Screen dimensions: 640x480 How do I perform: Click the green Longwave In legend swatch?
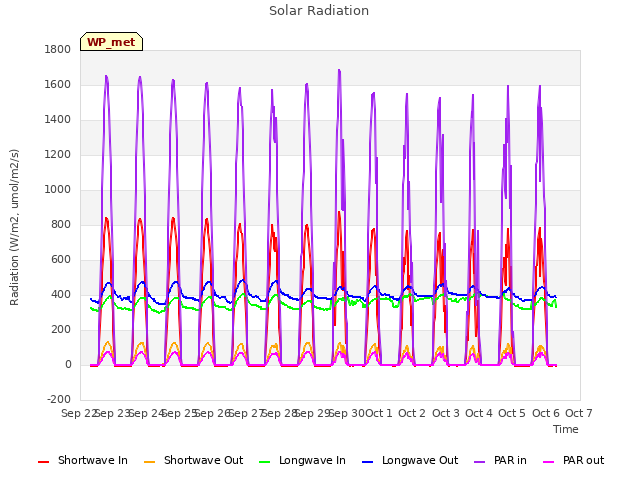[x=264, y=462]
